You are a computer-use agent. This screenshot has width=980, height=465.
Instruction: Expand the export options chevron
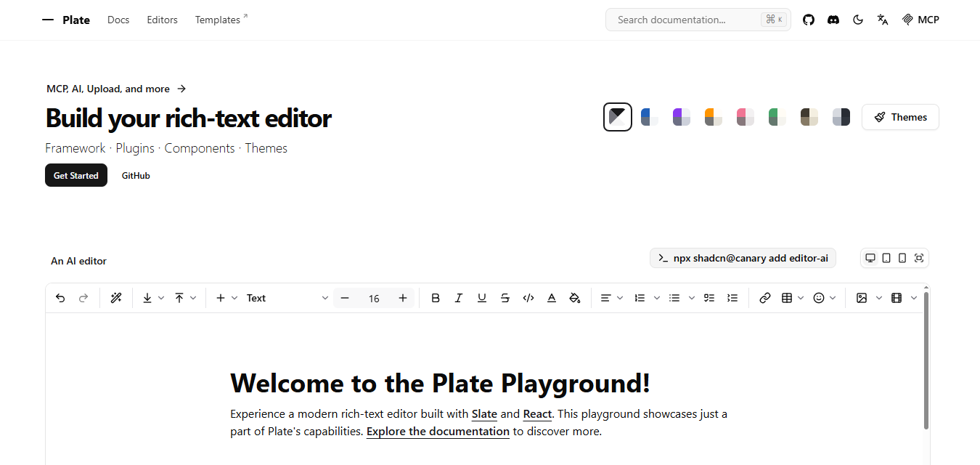(x=161, y=298)
